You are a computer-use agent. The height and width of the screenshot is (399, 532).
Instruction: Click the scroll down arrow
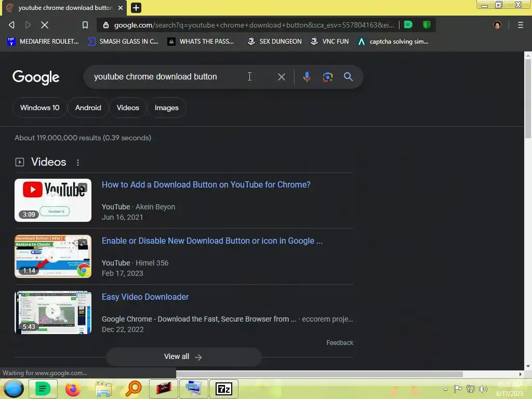(x=528, y=366)
